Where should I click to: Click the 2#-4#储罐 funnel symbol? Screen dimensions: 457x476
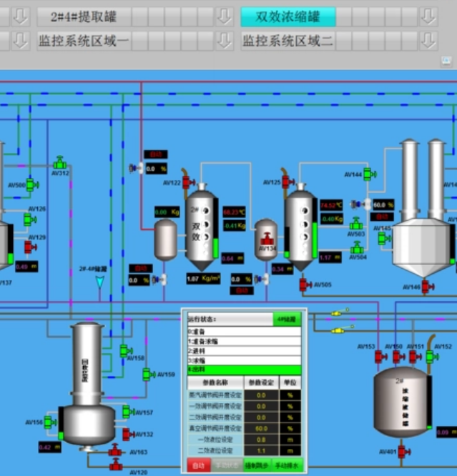[100, 282]
